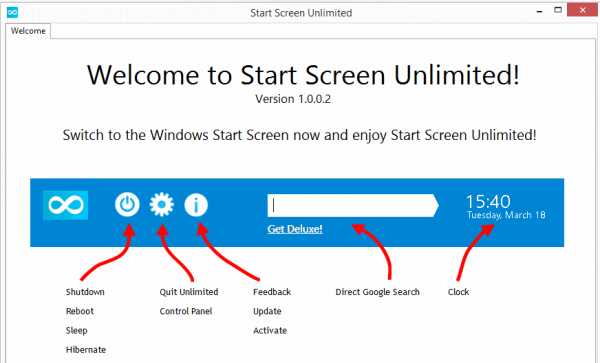
Task: Select the Welcome tab
Action: coord(28,31)
